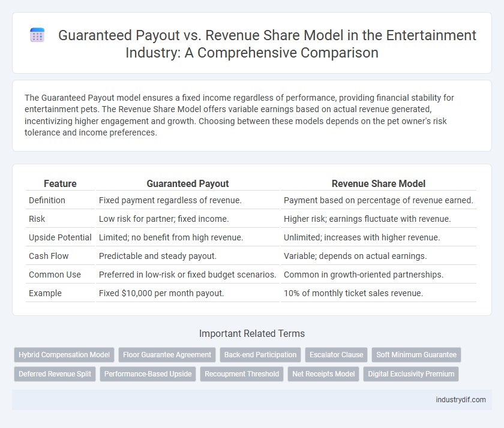Select 'Higher risk; earnings fluctuate with revenue.' cell

click(x=379, y=219)
